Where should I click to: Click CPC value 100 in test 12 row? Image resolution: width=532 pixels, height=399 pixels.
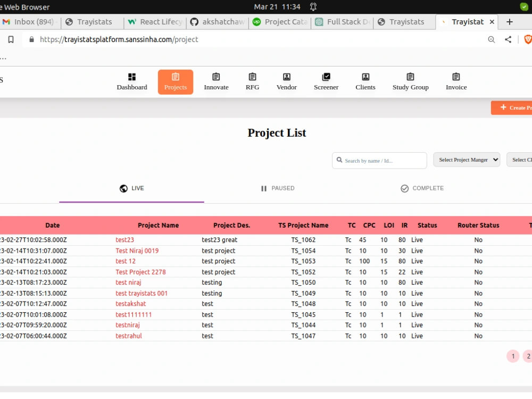click(364, 261)
